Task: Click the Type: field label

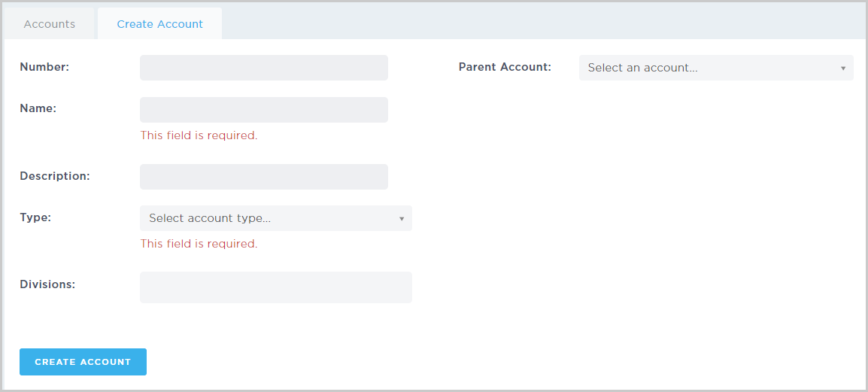Action: (x=35, y=217)
